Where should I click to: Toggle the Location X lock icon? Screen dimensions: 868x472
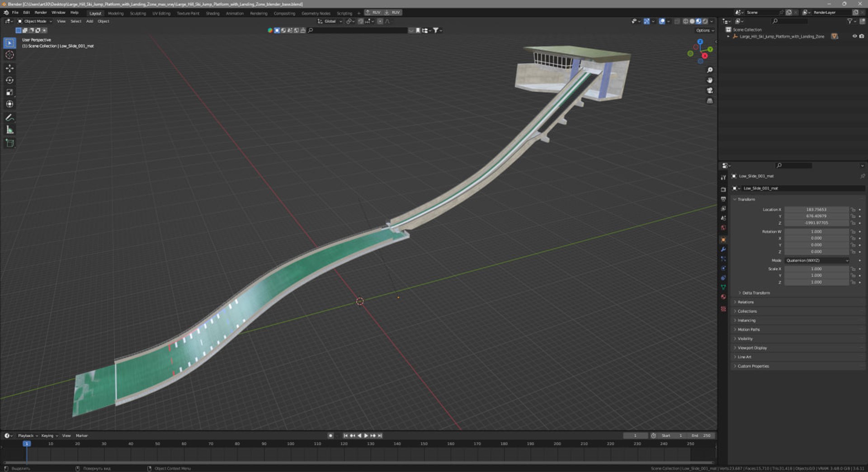click(x=853, y=210)
